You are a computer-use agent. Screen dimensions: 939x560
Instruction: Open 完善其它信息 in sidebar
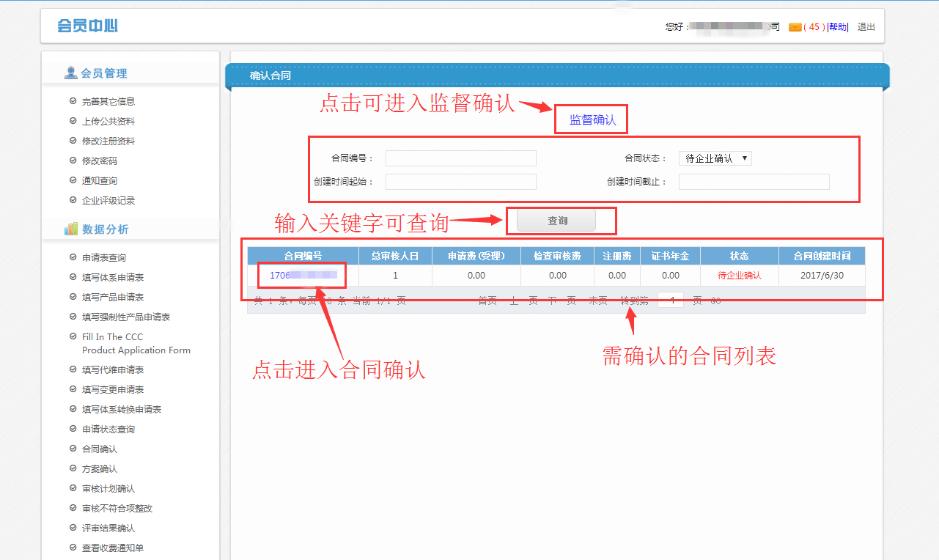pos(108,102)
